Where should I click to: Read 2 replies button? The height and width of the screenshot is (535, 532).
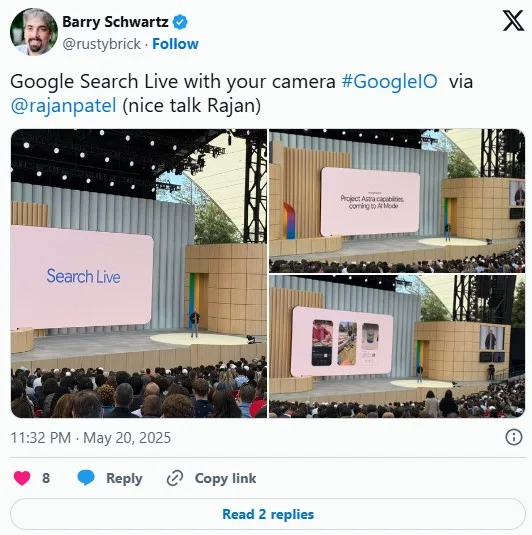268,514
